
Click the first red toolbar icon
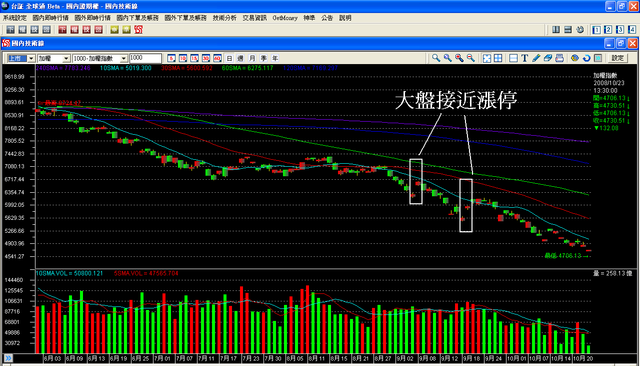point(62,30)
